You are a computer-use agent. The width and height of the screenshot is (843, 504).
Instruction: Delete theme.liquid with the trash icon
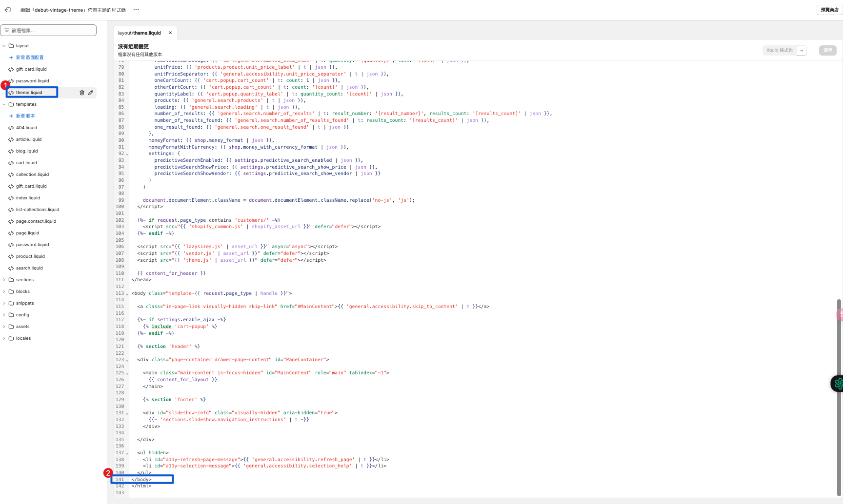tap(82, 93)
